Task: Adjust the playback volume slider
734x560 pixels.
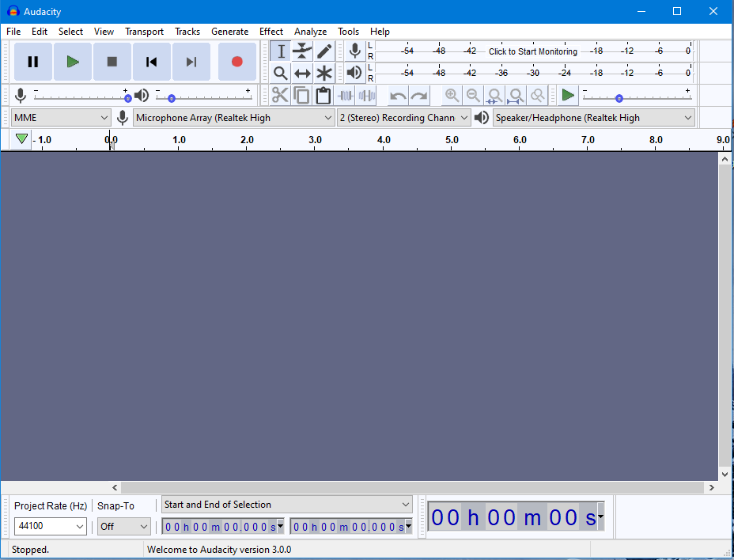Action: tap(170, 96)
